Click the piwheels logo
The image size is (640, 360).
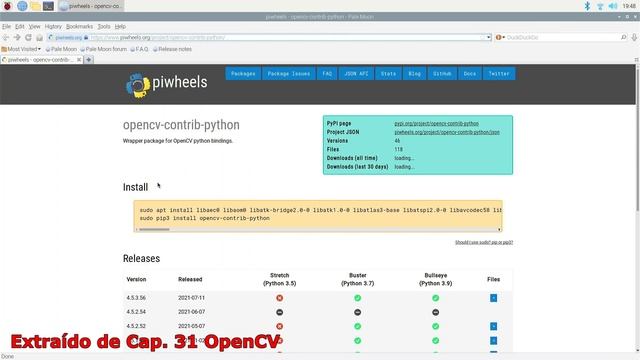(x=167, y=84)
